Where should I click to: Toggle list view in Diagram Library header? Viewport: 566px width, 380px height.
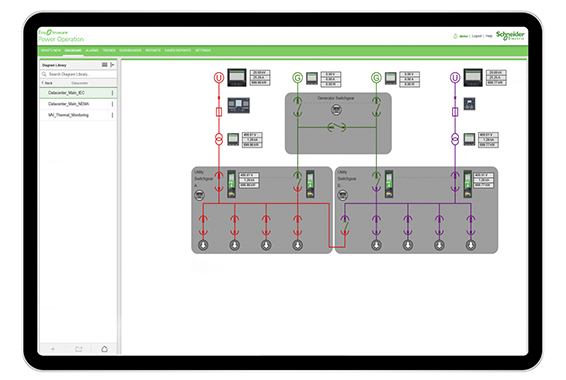click(x=105, y=65)
